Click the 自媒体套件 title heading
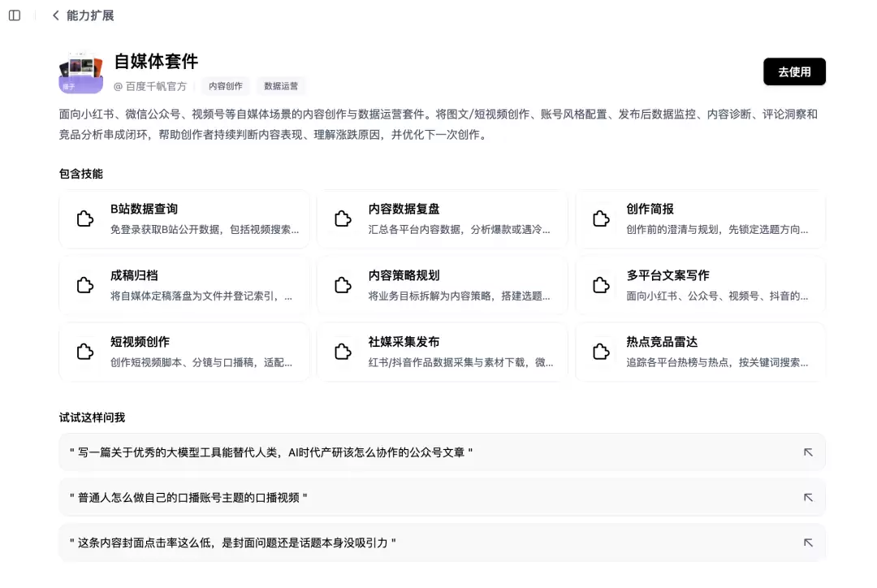Viewport: 877px width, 588px height. point(156,61)
